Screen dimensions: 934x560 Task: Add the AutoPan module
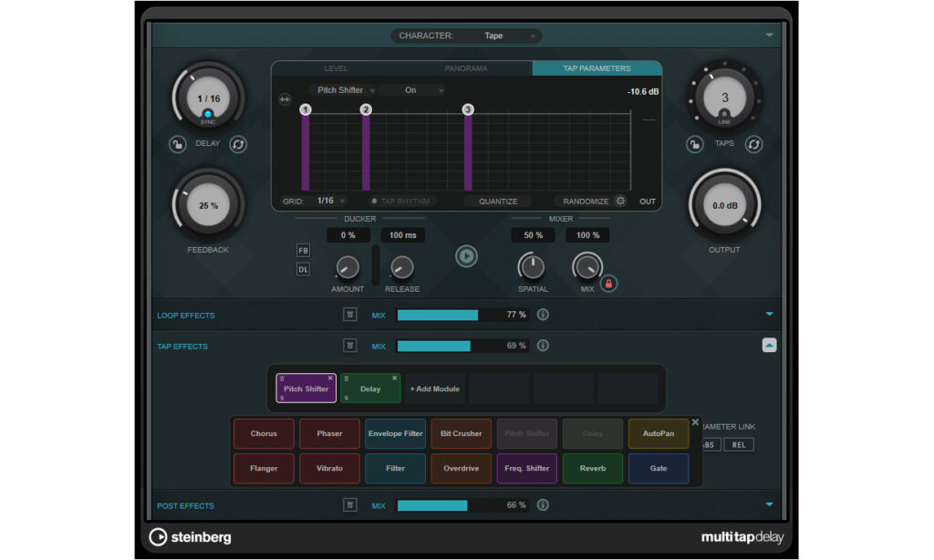pos(659,434)
